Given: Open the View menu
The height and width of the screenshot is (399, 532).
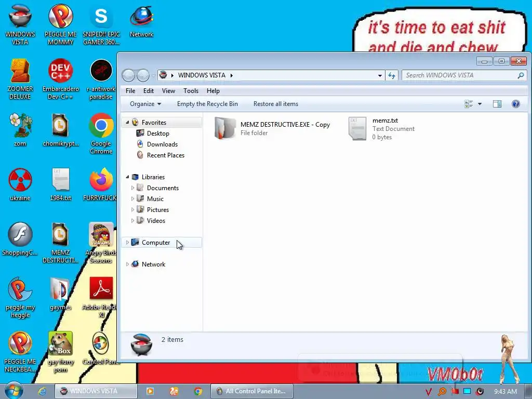Looking at the screenshot, I should click(x=168, y=91).
